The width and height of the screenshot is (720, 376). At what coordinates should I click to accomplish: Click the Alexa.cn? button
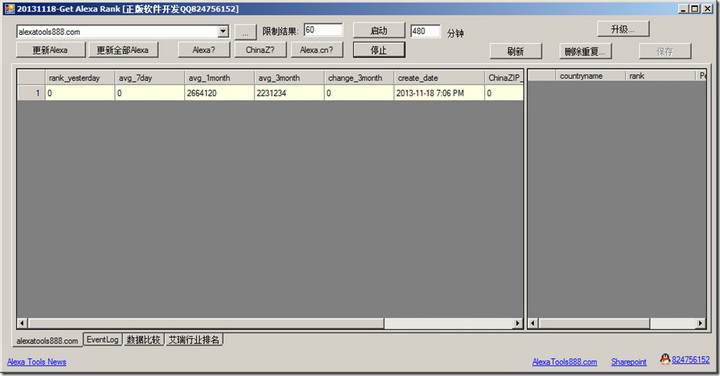coord(317,50)
